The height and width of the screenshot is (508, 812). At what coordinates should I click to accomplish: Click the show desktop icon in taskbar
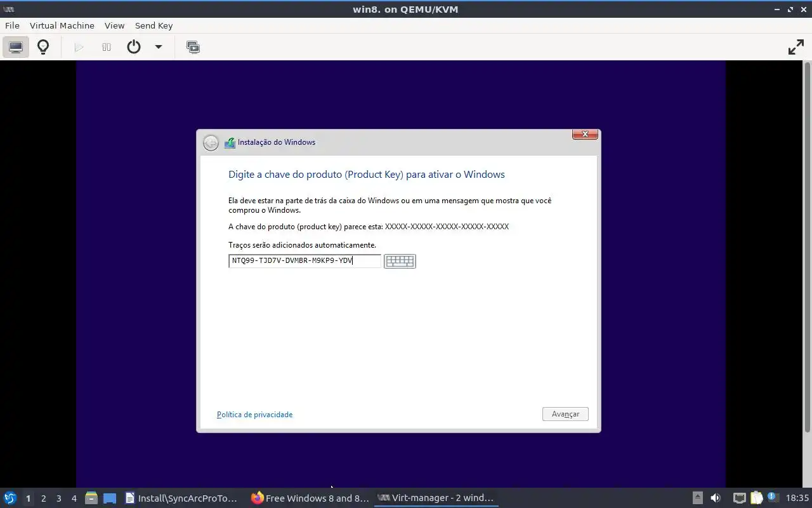tap(110, 498)
